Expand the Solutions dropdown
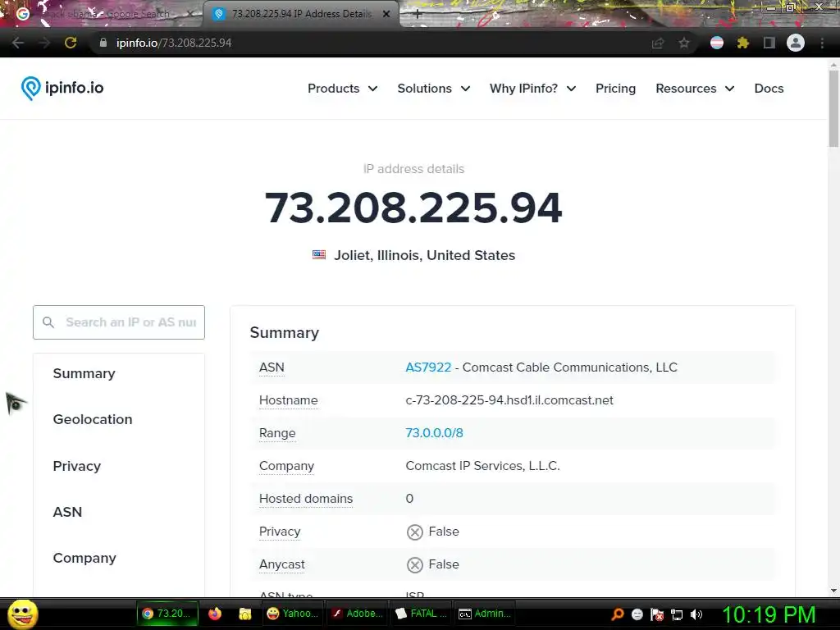This screenshot has width=840, height=630. [x=434, y=89]
